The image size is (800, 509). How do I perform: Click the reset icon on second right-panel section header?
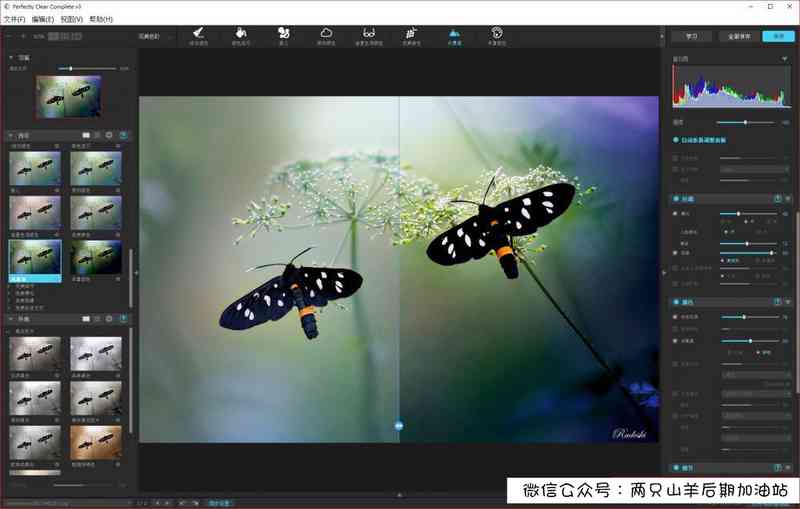pos(778,302)
